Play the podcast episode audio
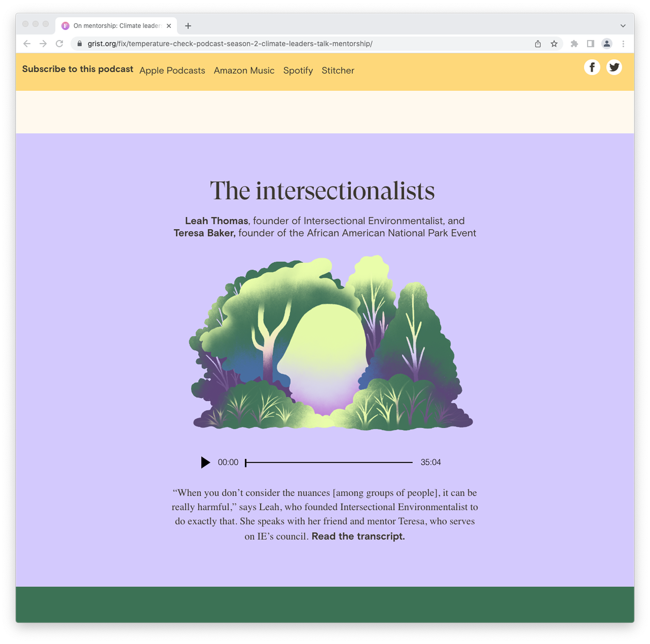The width and height of the screenshot is (650, 644). 205,462
